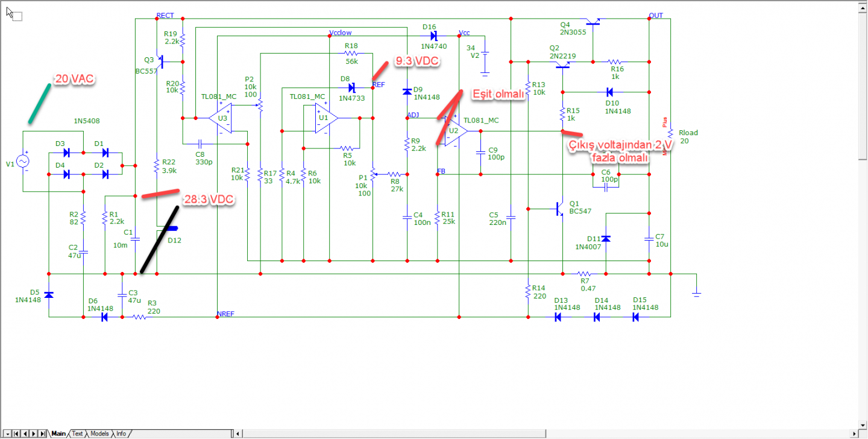Select the U1 op-amp symbol
868x439 pixels.
324,118
